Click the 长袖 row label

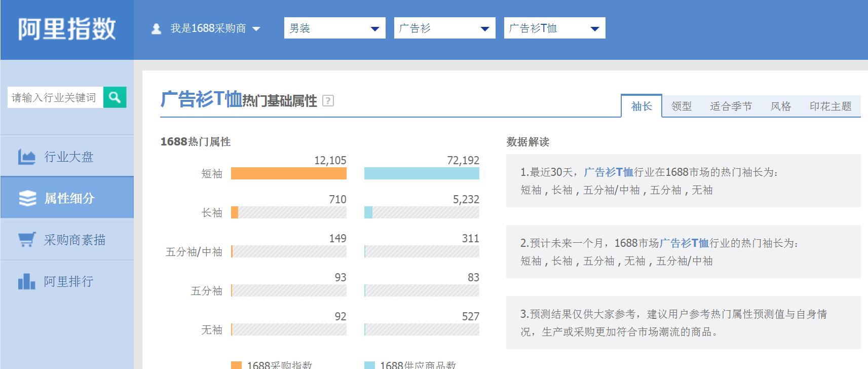212,212
